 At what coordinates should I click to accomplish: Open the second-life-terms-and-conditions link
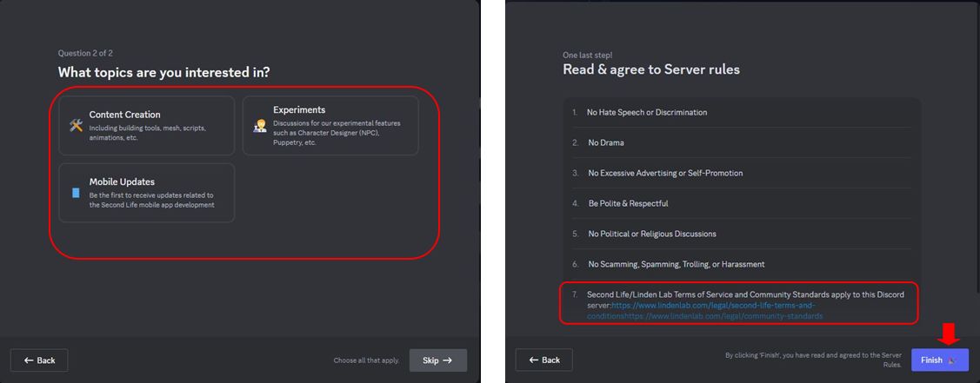pyautogui.click(x=713, y=306)
